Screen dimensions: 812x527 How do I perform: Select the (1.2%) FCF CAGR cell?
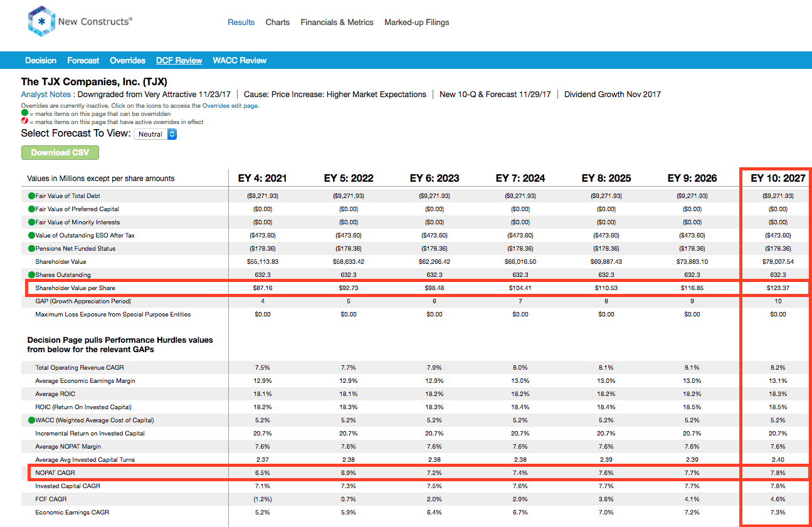coord(263,499)
